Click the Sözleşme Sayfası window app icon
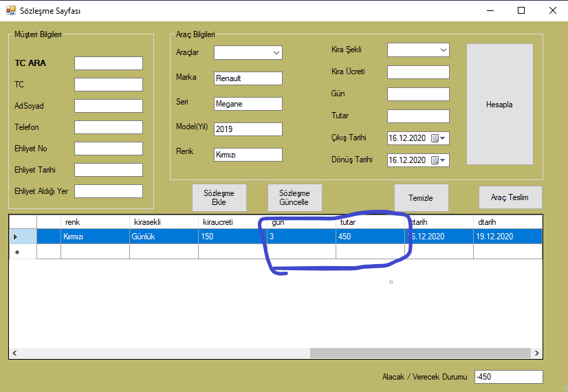Viewport: 568px width, 392px height. 11,10
